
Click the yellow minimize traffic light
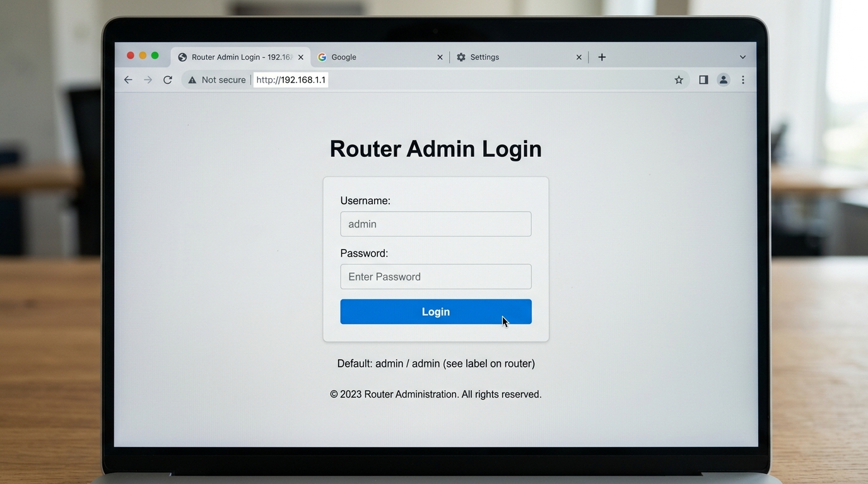143,55
